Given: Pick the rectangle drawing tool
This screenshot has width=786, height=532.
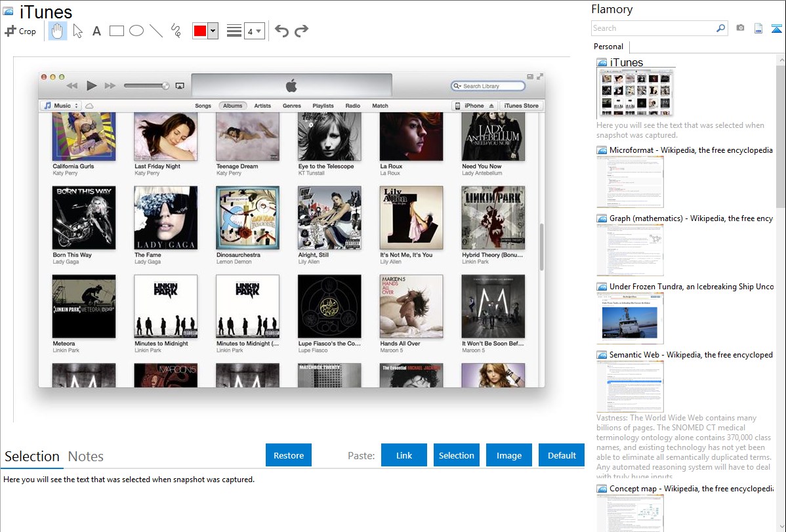Looking at the screenshot, I should click(x=116, y=31).
